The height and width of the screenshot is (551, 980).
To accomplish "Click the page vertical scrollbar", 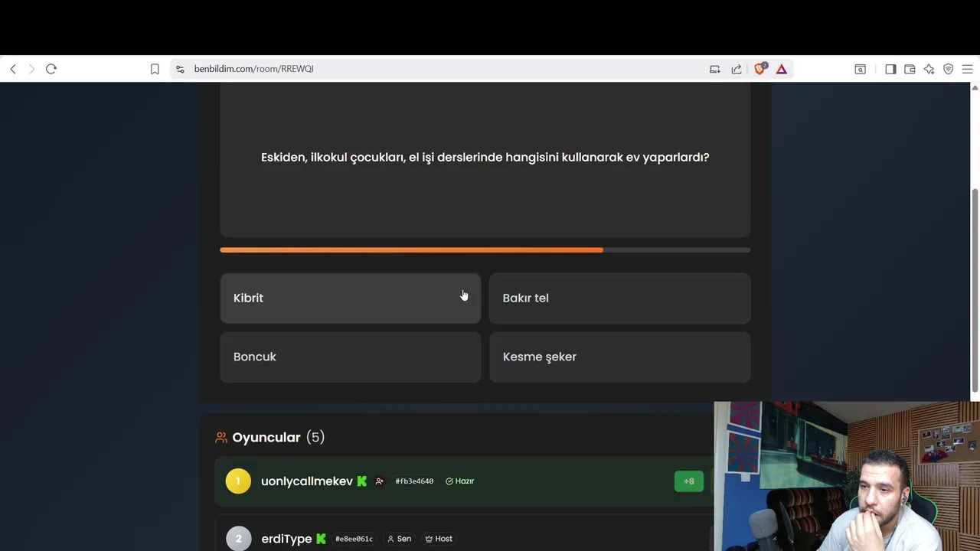I will point(975,291).
